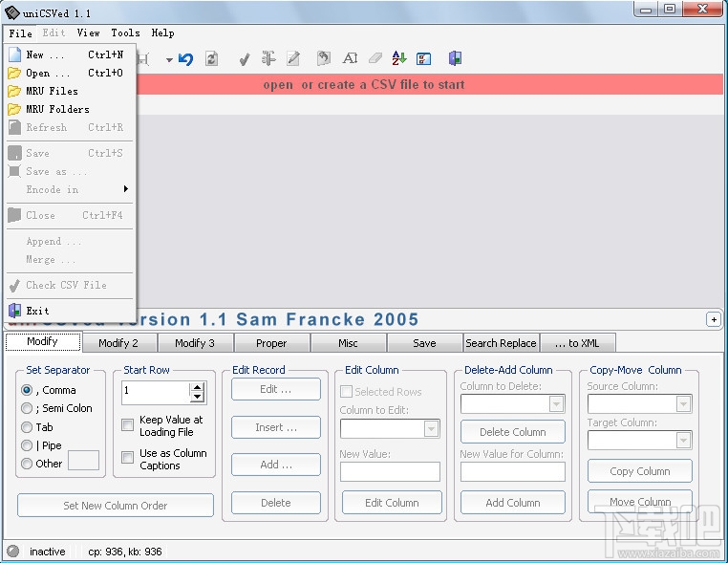Image resolution: width=728 pixels, height=563 pixels.
Task: Switch to the Modify 2 tab
Action: (118, 343)
